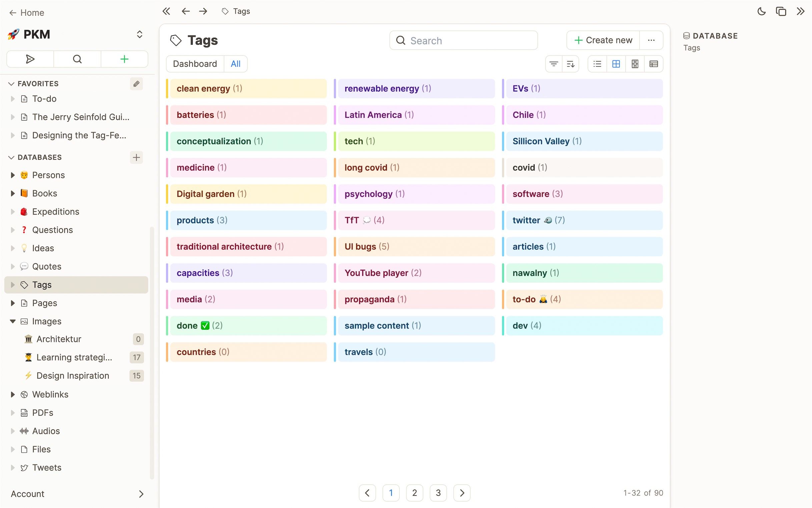Select the All tab
Screen dimensions: 812x508
pos(235,64)
